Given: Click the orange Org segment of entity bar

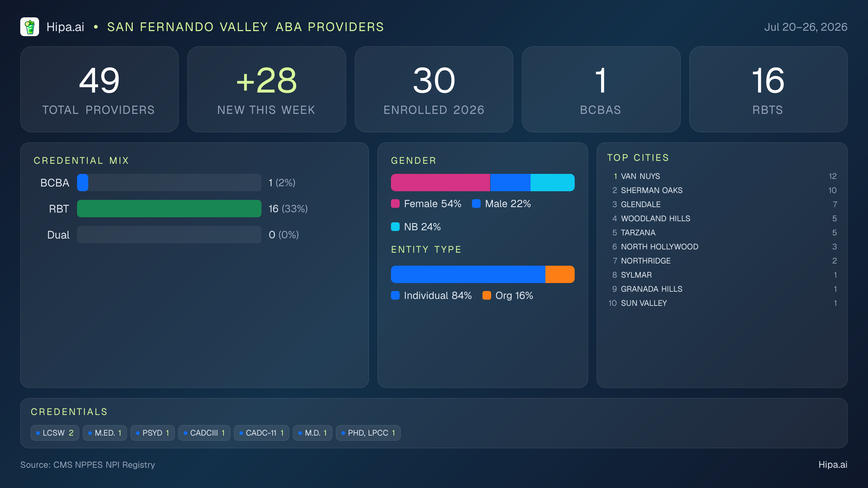Looking at the screenshot, I should point(560,274).
